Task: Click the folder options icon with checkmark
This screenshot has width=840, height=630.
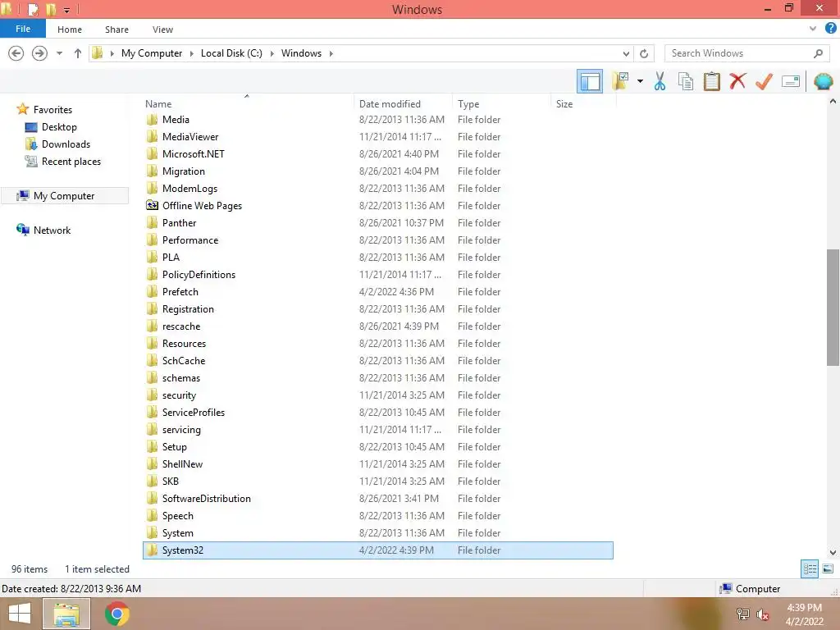Action: click(620, 81)
